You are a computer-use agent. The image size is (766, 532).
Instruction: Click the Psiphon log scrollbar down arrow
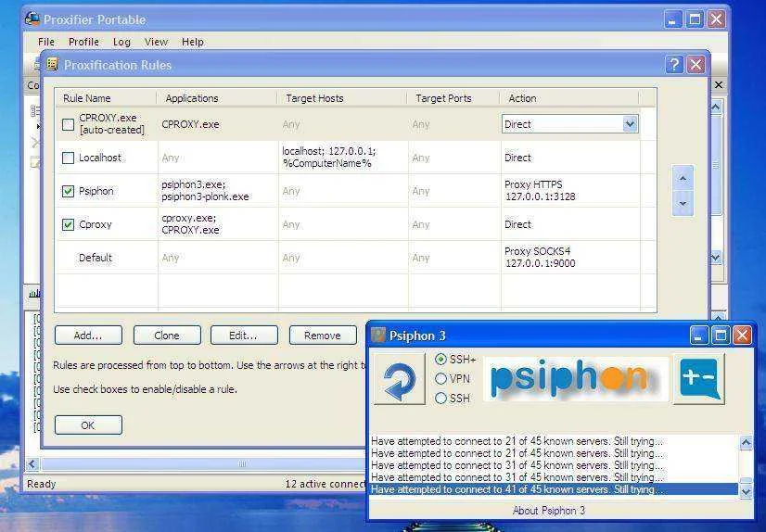click(x=746, y=491)
